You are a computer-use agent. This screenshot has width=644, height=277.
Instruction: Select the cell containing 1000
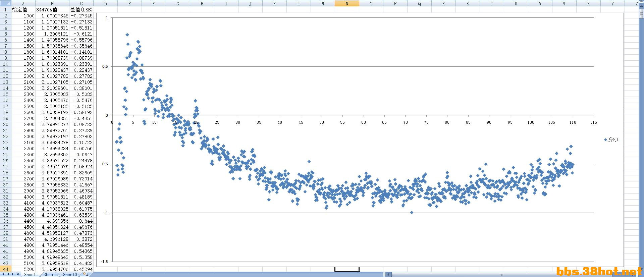pyautogui.click(x=23, y=15)
